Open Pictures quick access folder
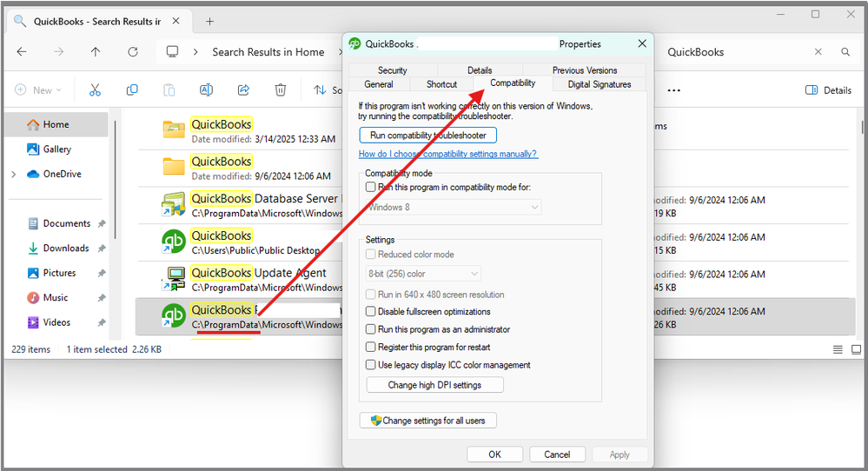The image size is (868, 471). pos(59,273)
